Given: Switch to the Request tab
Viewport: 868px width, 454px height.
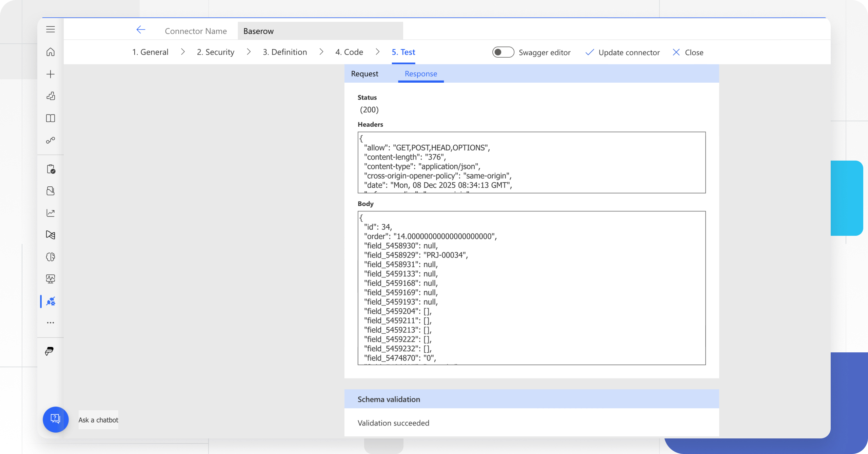Looking at the screenshot, I should (364, 74).
